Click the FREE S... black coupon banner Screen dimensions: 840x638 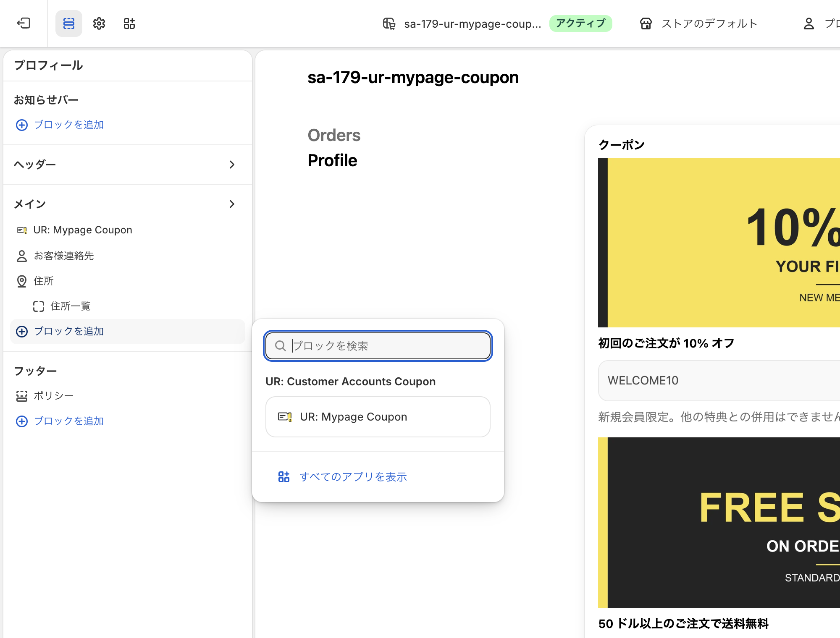(719, 523)
